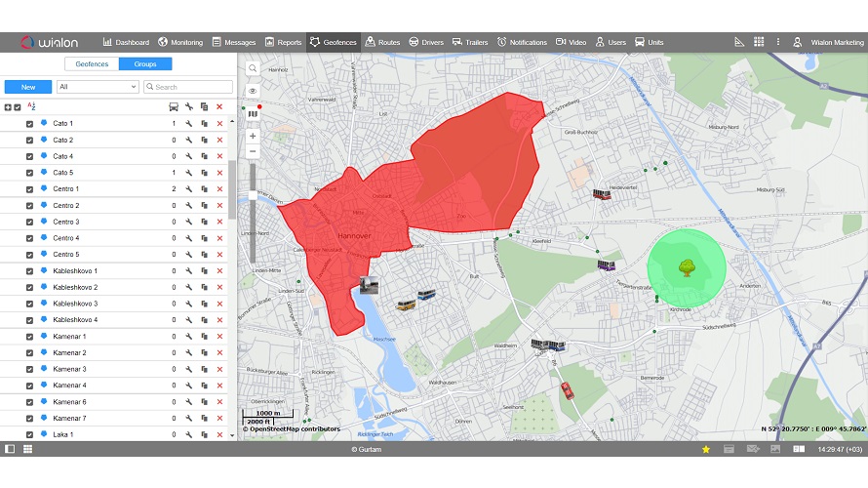Expand all groups with plus icon
Viewport: 868px width, 488px height.
(x=8, y=107)
